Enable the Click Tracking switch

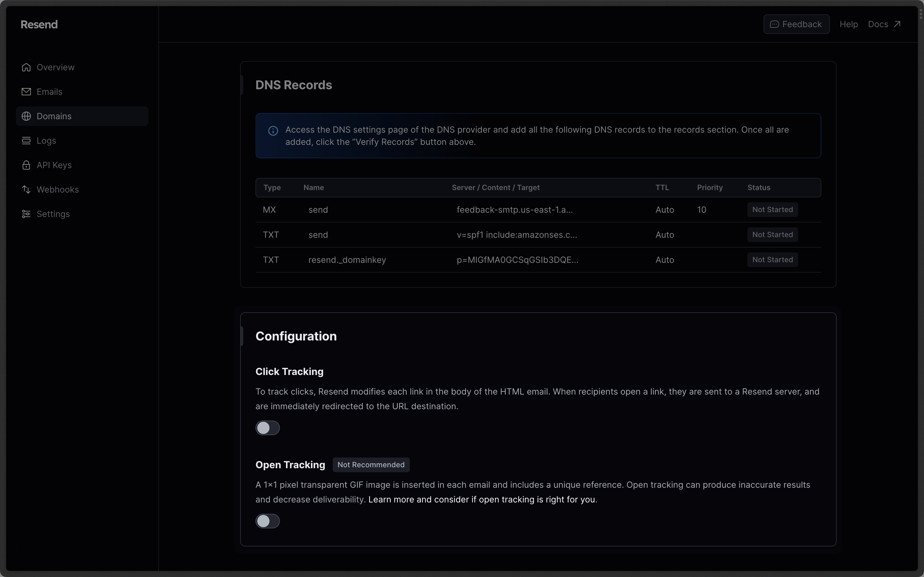pyautogui.click(x=267, y=428)
